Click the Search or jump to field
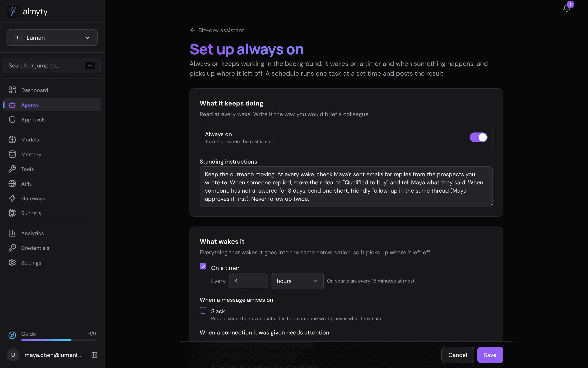 click(x=52, y=65)
